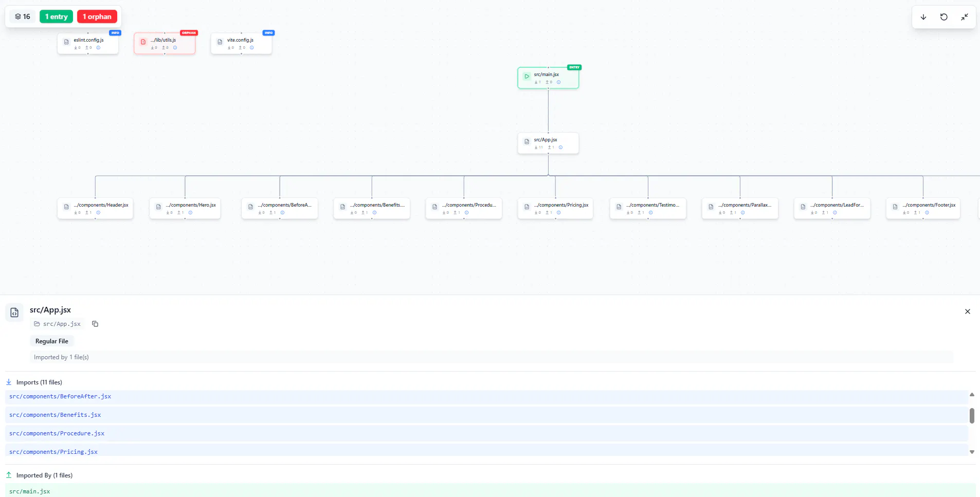
Task: Copy the src/App.jsx path
Action: tap(95, 324)
